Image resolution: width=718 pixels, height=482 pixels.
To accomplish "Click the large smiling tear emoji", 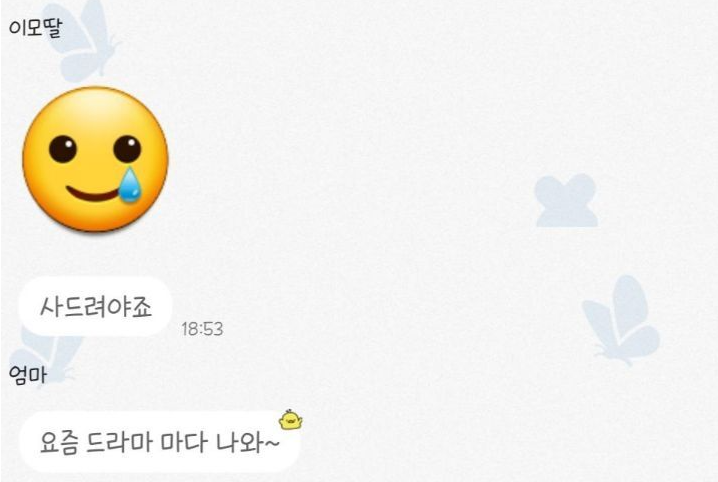I will pos(95,159).
